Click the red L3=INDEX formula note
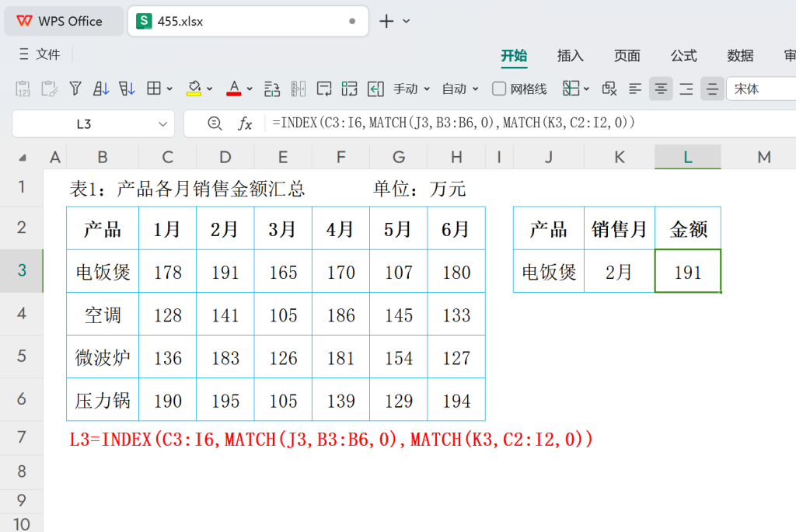The height and width of the screenshot is (532, 796). 331,440
